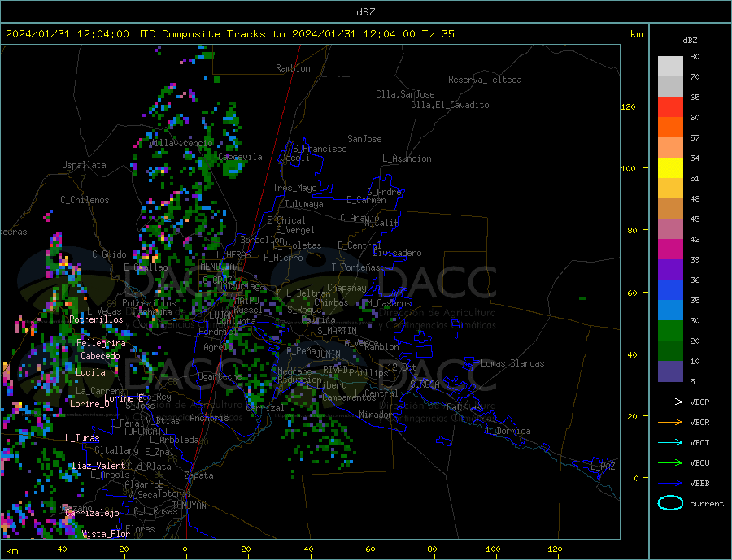Click the Mirador label
732x560 pixels.
[x=375, y=415]
